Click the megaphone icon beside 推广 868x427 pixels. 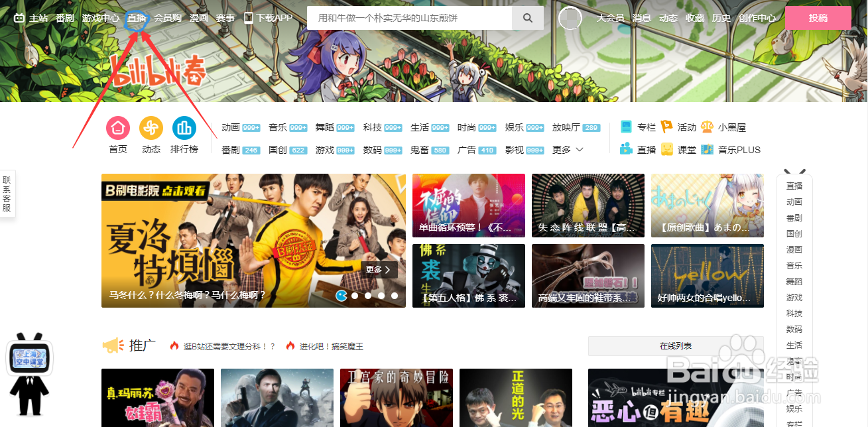tap(113, 345)
